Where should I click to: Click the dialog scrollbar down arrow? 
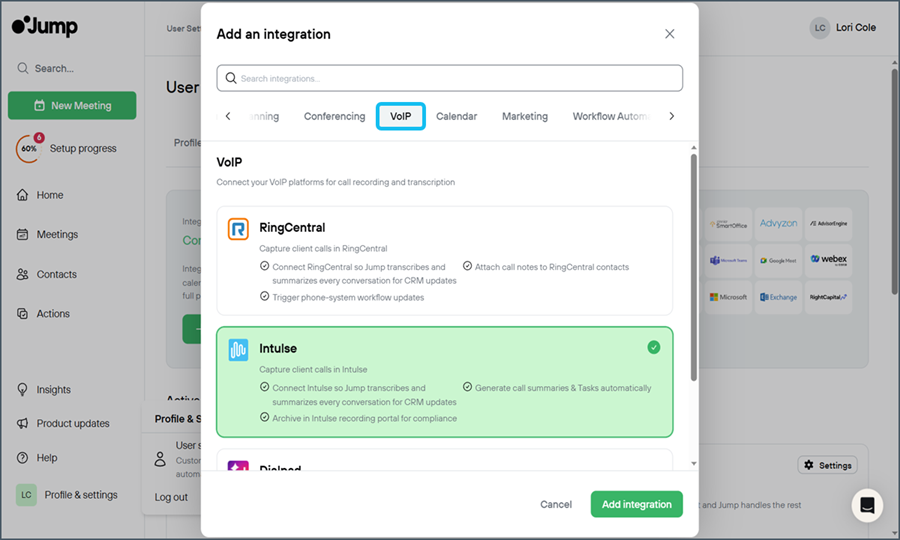(x=693, y=464)
